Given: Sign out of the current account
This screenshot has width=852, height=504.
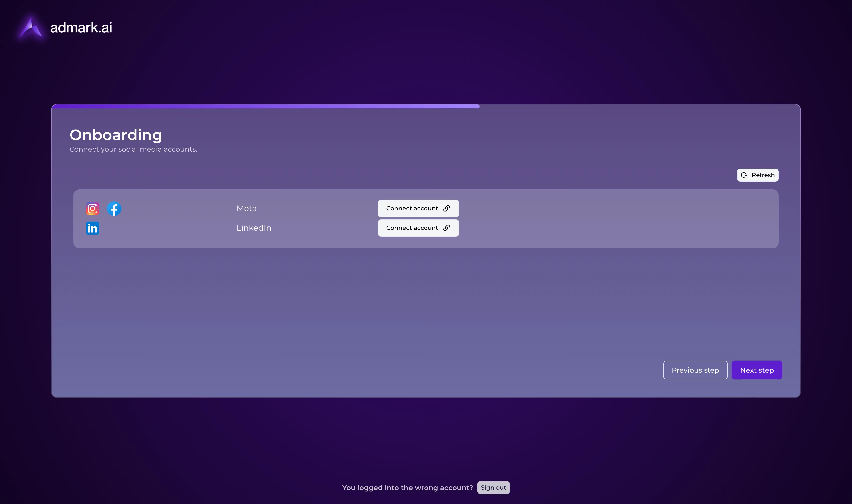Looking at the screenshot, I should pos(493,487).
